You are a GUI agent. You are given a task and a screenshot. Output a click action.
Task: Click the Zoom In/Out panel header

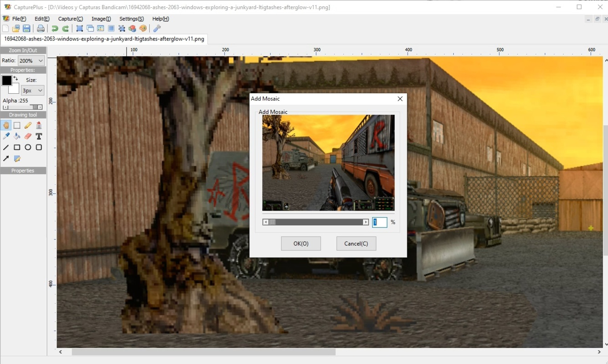click(23, 51)
